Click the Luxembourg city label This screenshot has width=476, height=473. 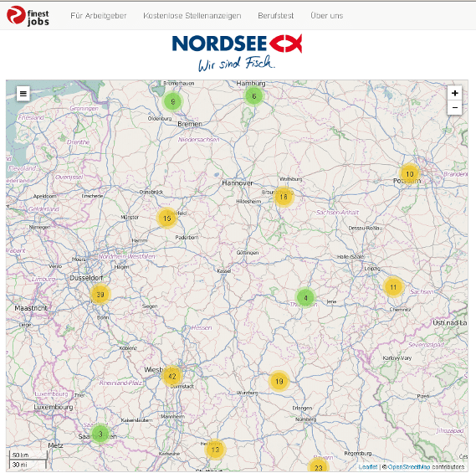coord(54,407)
